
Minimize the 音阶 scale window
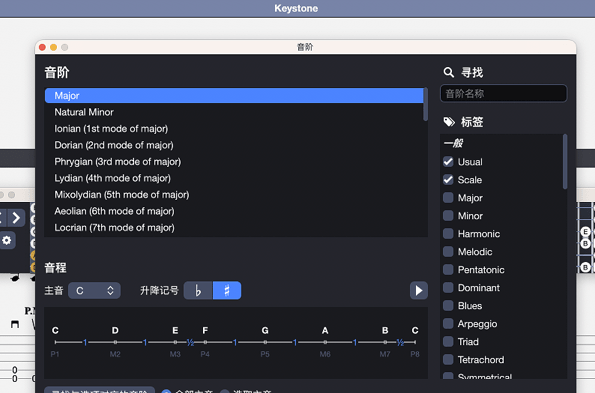pos(54,47)
